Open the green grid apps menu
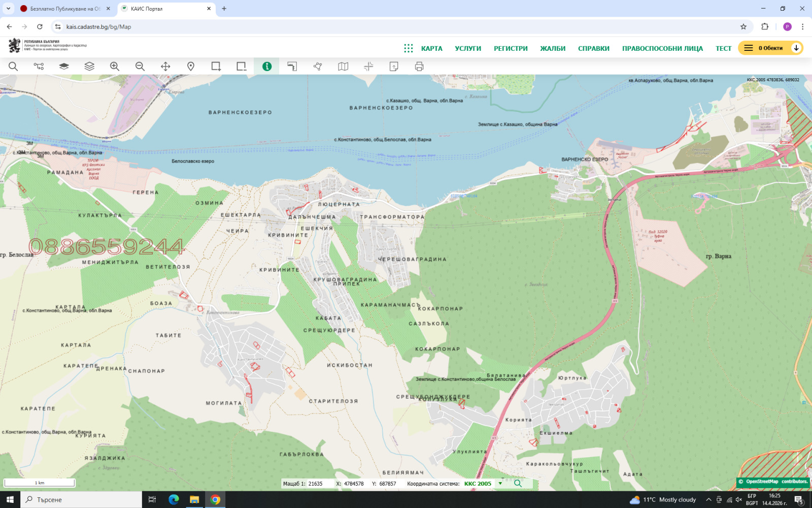The width and height of the screenshot is (812, 508). click(x=408, y=48)
